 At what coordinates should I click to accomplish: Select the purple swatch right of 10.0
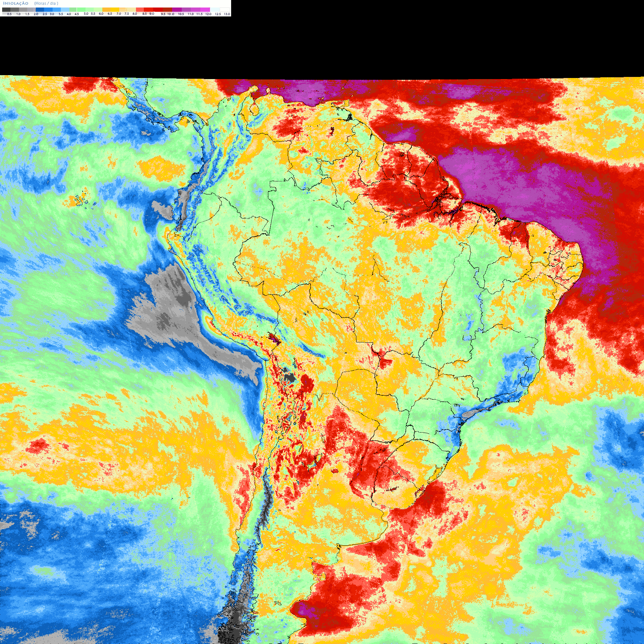177,10
